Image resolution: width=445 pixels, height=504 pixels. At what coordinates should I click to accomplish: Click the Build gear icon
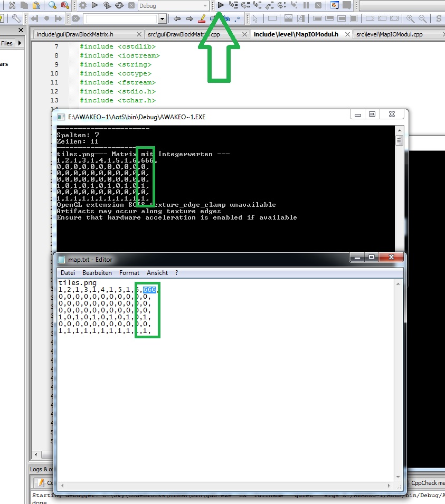point(83,5)
